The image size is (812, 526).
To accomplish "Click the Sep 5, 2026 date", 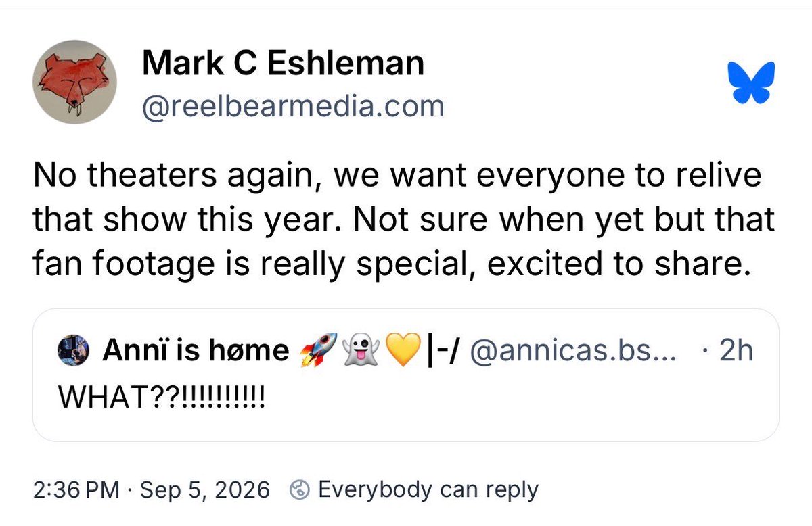I will pyautogui.click(x=204, y=489).
